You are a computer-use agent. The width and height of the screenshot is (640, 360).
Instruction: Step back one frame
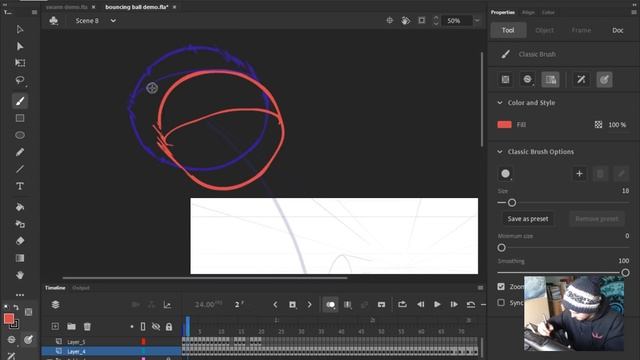coord(420,304)
